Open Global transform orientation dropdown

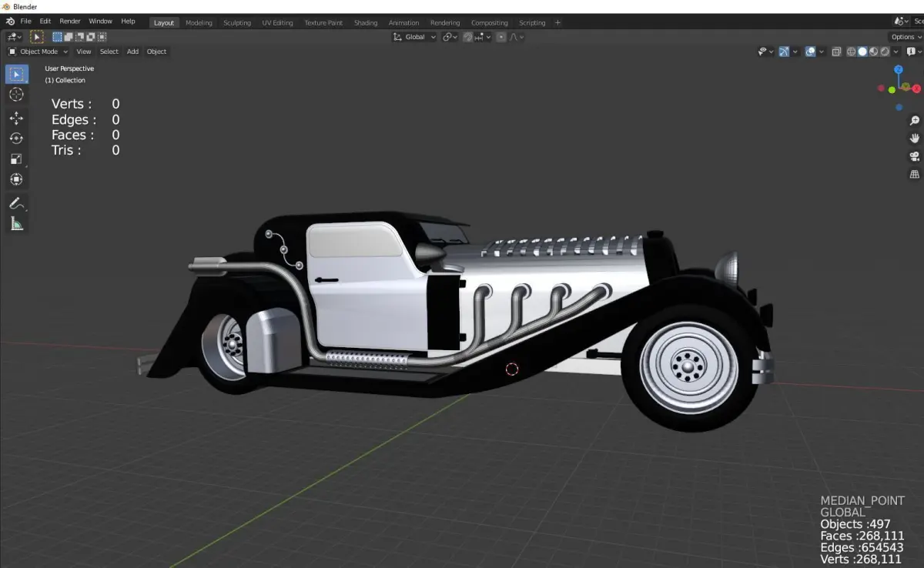[414, 37]
